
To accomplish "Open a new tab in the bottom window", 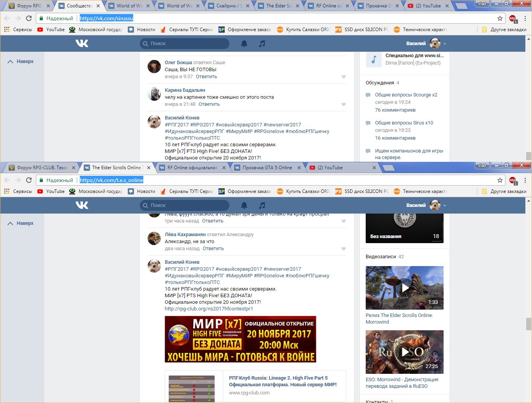I will coord(389,168).
